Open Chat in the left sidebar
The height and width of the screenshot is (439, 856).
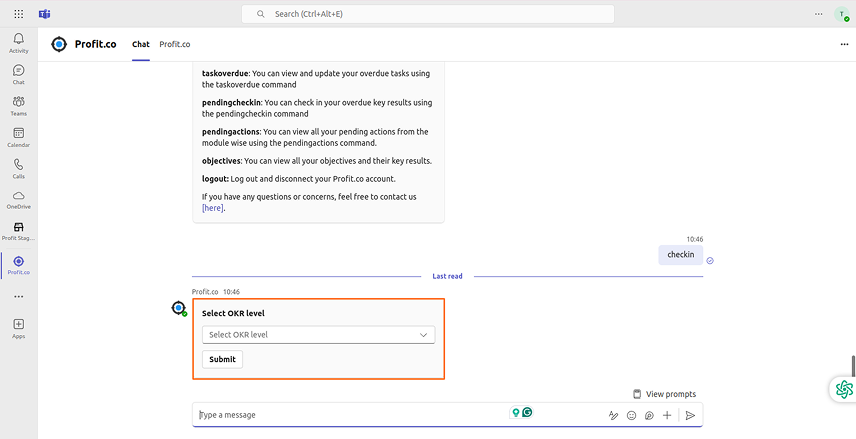click(x=19, y=74)
